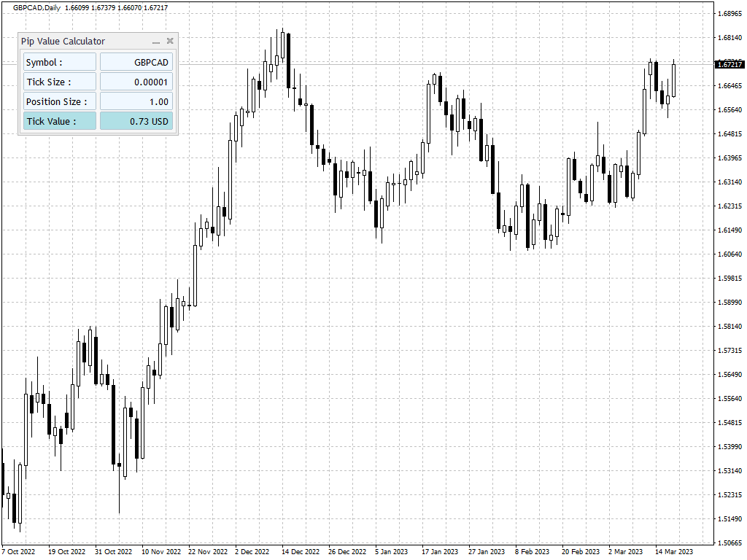Click the highlighted Tick Value label
Viewport: 747px width, 560px height.
(x=60, y=121)
